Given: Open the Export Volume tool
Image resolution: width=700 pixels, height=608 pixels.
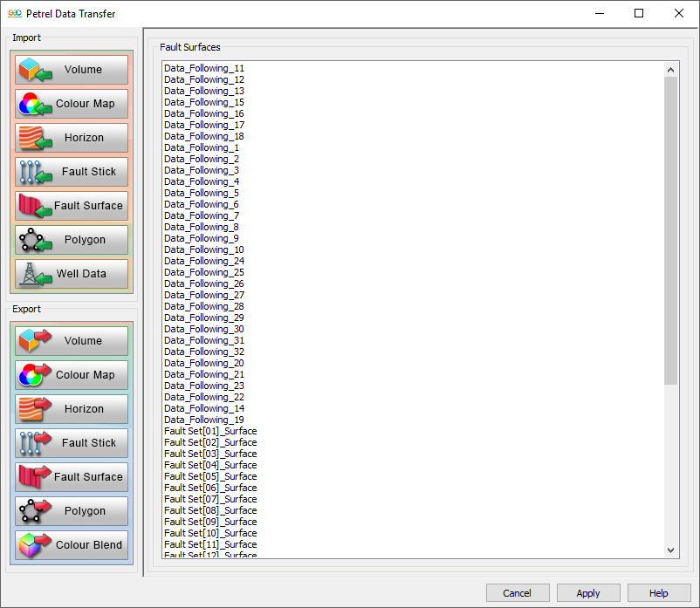Looking at the screenshot, I should (x=72, y=341).
